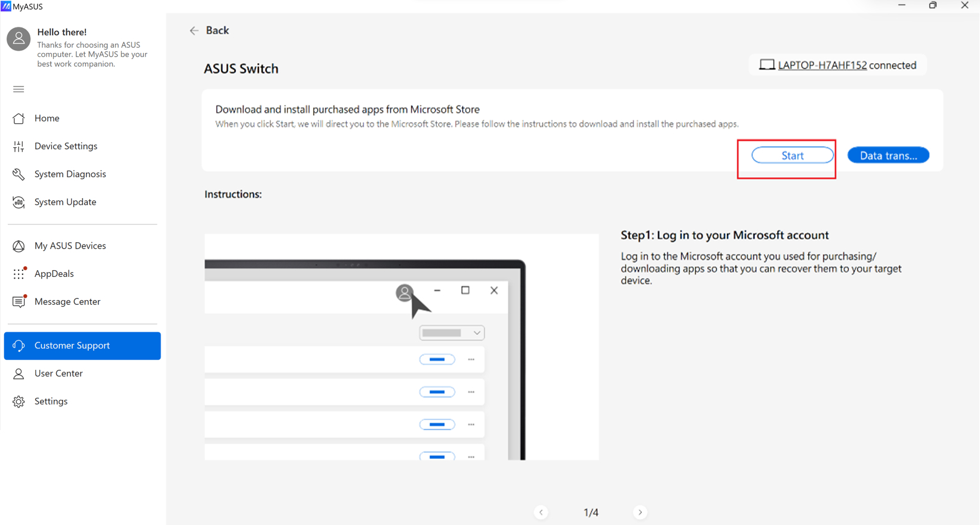Click the System Update icon
The width and height of the screenshot is (980, 525).
19,202
